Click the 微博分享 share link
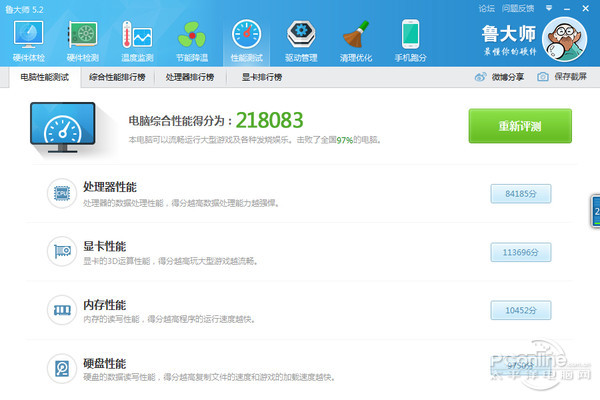Viewport: 600px width, 400px height. tap(508, 77)
